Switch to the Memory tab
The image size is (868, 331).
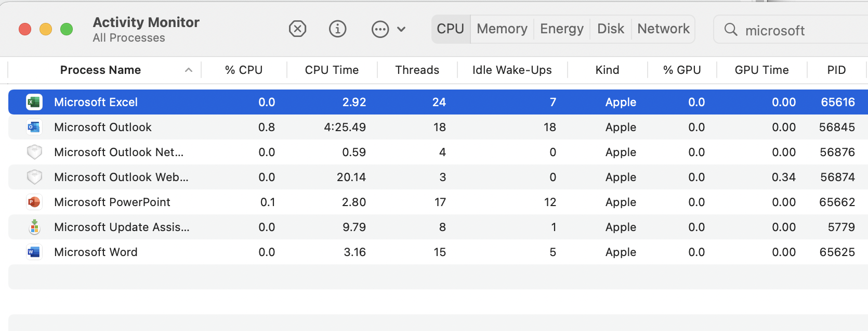point(502,29)
